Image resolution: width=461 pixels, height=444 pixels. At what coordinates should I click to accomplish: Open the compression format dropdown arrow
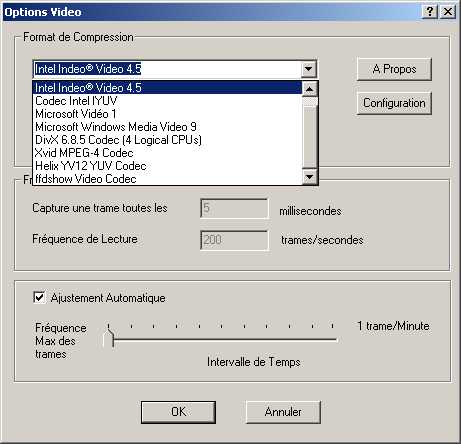coord(308,69)
